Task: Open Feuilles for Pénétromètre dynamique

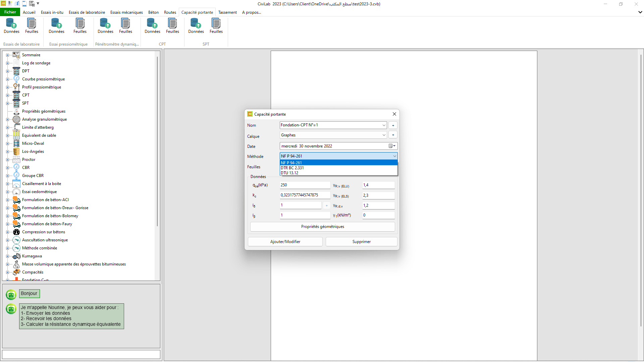Action: click(125, 26)
